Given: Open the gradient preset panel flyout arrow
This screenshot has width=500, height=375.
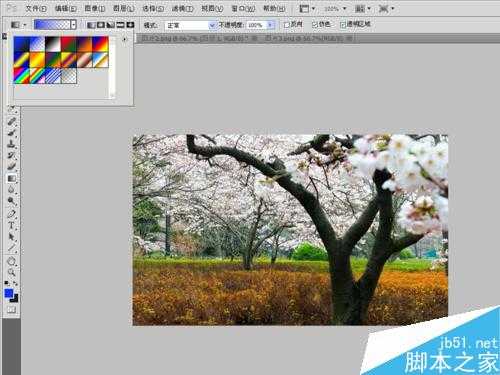Looking at the screenshot, I should pyautogui.click(x=124, y=39).
